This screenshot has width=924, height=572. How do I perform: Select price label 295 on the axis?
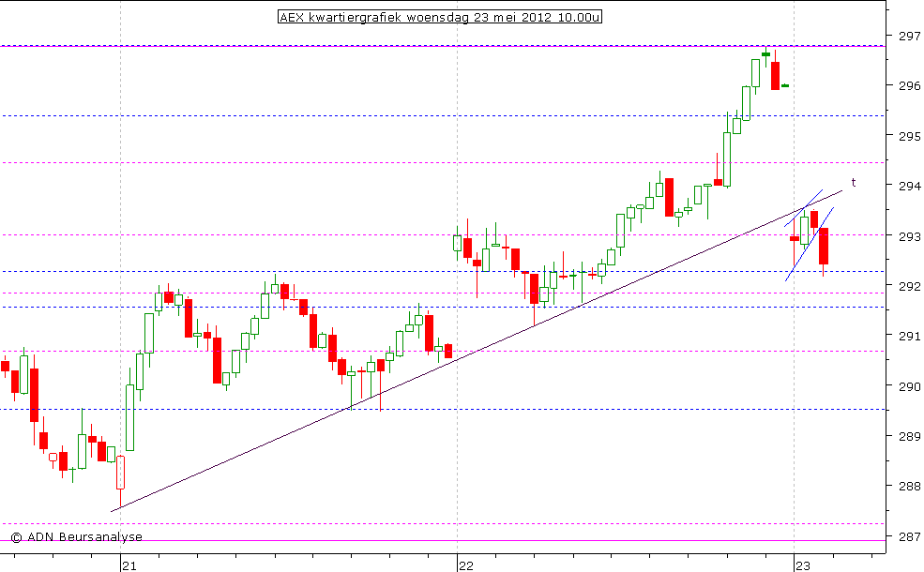click(909, 136)
